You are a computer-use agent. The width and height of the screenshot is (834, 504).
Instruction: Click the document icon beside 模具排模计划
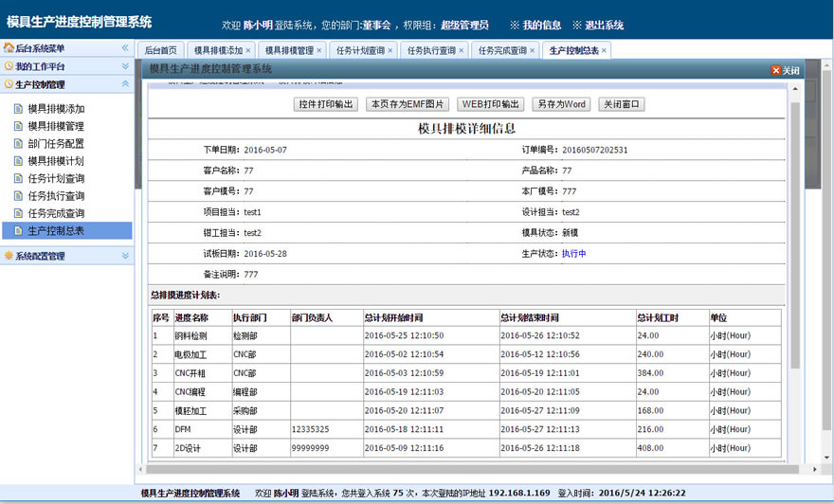coord(18,161)
